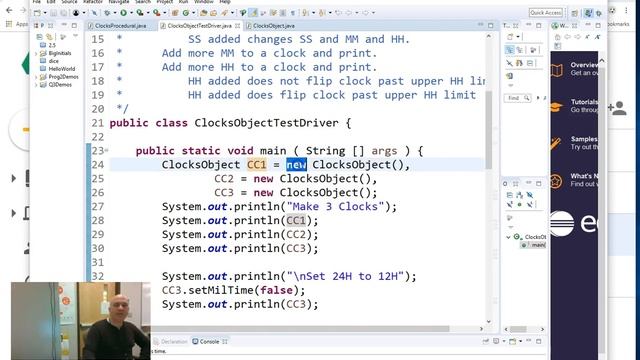The height and width of the screenshot is (360, 640).
Task: Click Reduce font size icon in Welcome
Action: tap(587, 37)
